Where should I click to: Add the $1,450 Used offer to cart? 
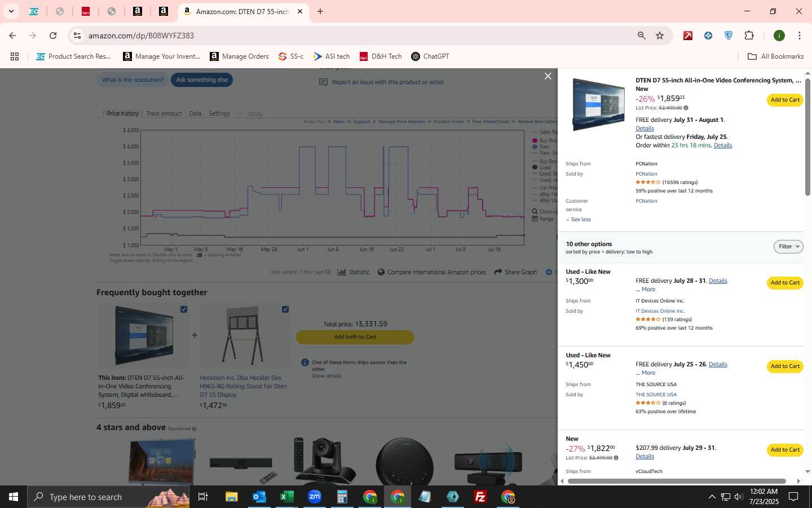pos(785,366)
